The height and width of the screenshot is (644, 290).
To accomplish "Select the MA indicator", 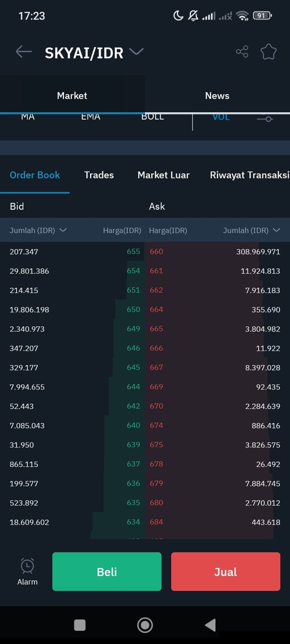I will (x=28, y=117).
